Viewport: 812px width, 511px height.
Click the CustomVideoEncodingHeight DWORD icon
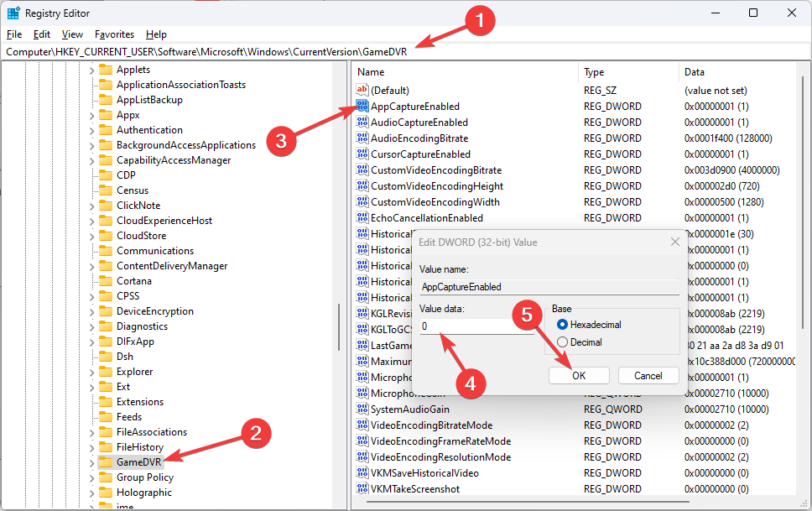point(362,186)
